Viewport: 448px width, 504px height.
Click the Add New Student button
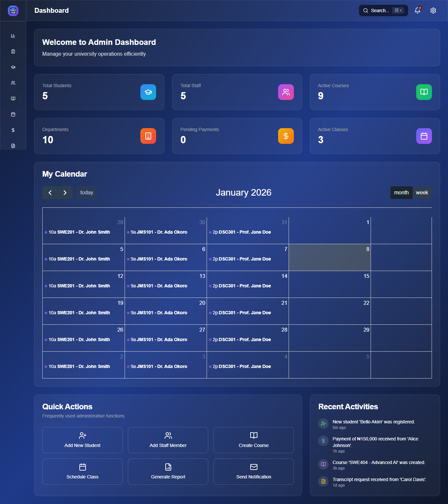(x=82, y=440)
